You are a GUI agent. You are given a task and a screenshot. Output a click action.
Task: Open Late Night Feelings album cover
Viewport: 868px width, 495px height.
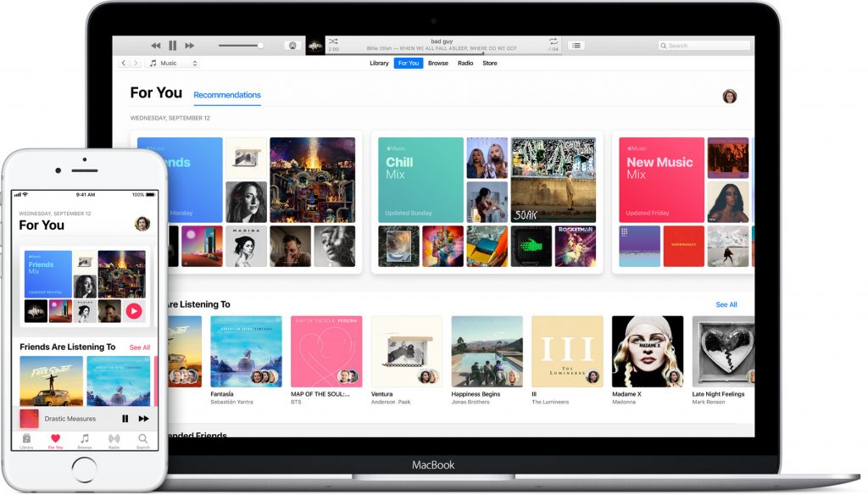[x=723, y=352]
